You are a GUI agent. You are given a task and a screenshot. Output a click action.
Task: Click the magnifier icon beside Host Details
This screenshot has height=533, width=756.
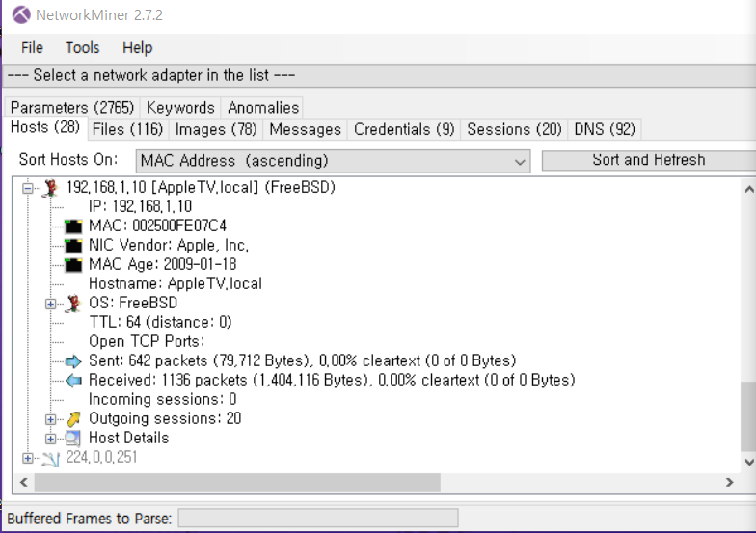[73, 439]
